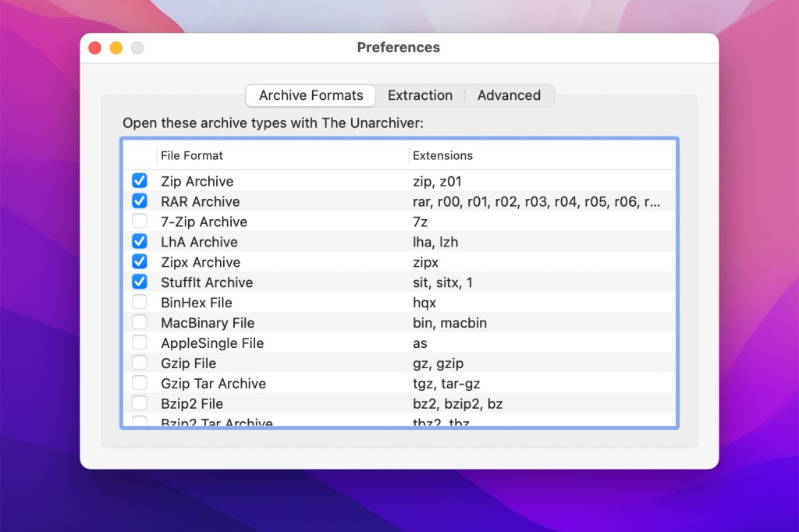
Task: Click the 'hqx' extension cell
Action: pos(424,303)
